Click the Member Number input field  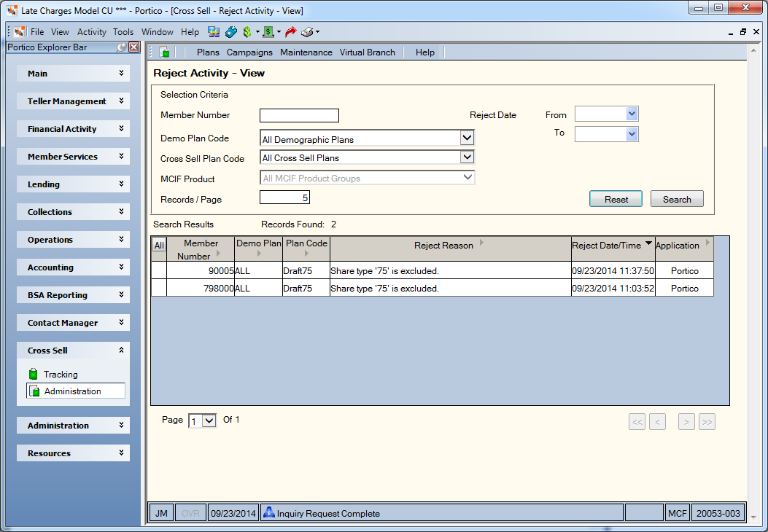pyautogui.click(x=299, y=115)
